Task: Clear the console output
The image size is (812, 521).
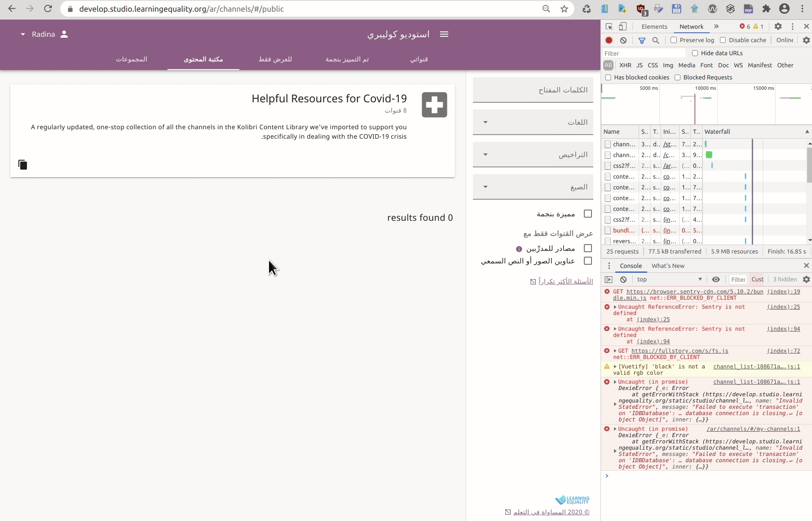Action: tap(623, 279)
